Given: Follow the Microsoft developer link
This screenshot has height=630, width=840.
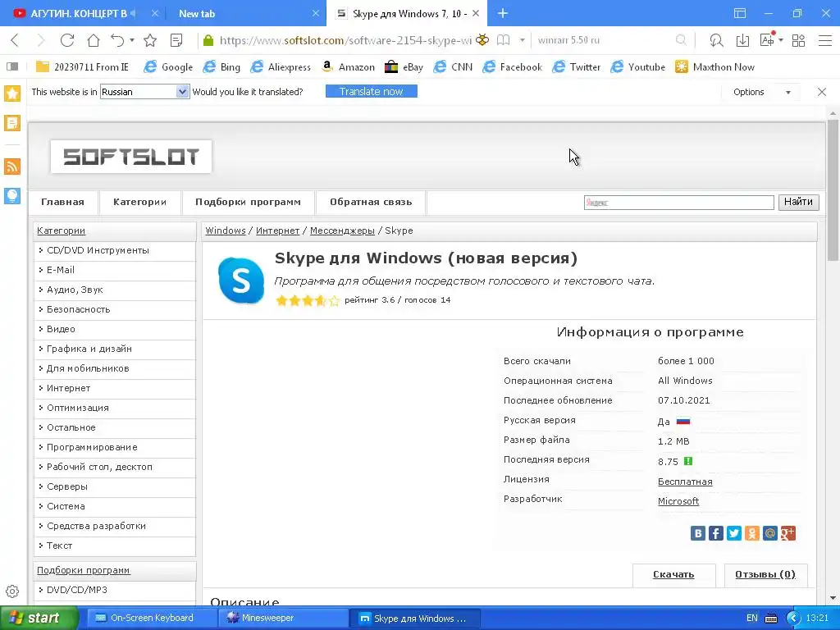Looking at the screenshot, I should (x=678, y=501).
